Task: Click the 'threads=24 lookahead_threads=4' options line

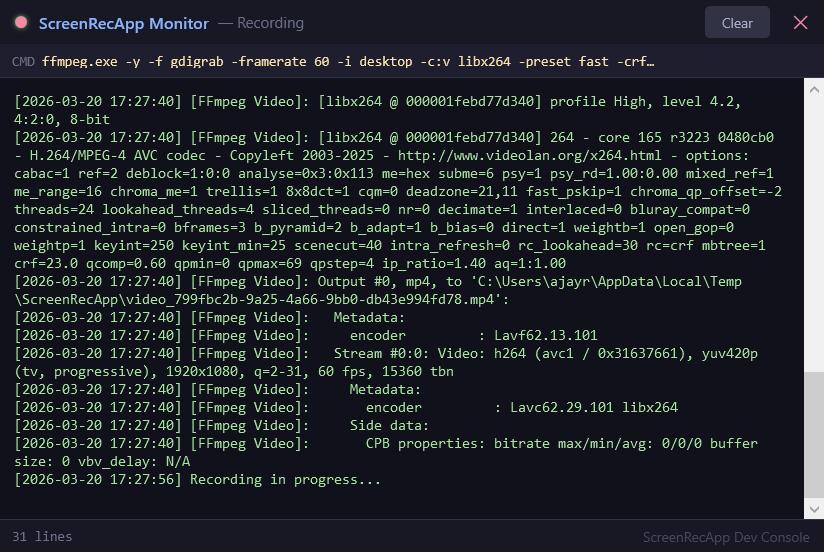Action: pos(382,210)
